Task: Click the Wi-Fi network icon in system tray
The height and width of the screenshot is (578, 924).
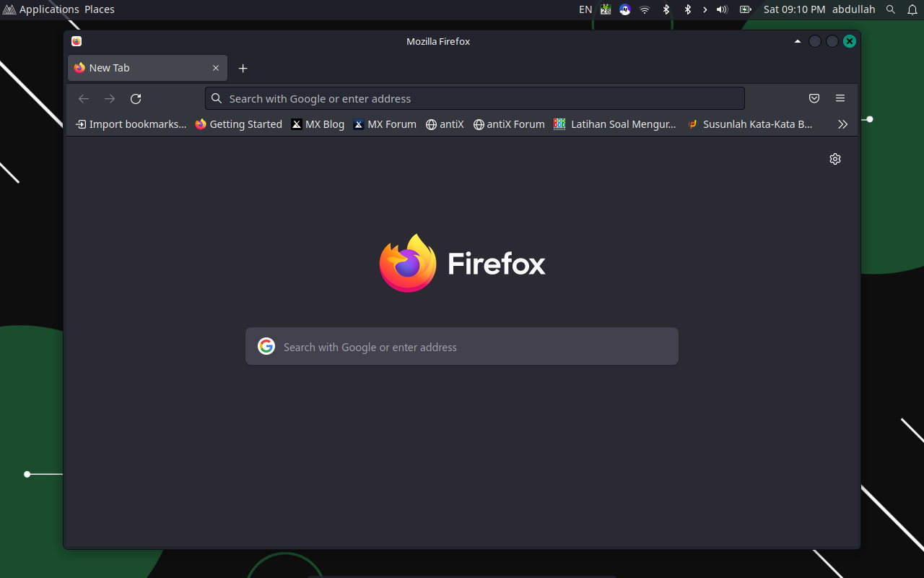Action: pyautogui.click(x=645, y=9)
